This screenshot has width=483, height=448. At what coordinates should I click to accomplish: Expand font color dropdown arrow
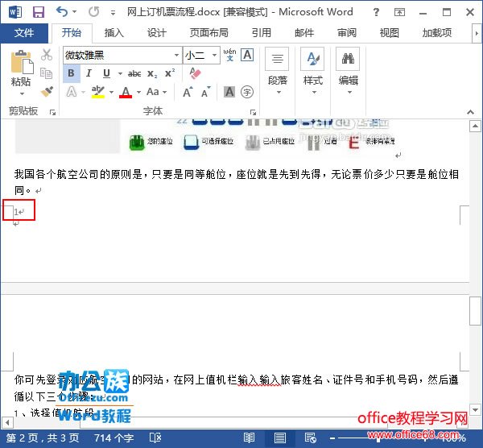click(139, 92)
